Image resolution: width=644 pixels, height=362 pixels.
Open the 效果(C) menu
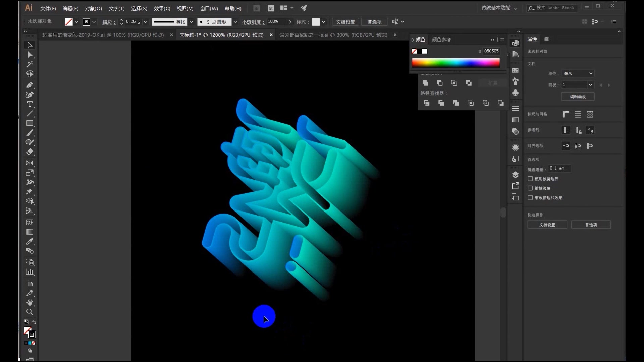(x=162, y=8)
